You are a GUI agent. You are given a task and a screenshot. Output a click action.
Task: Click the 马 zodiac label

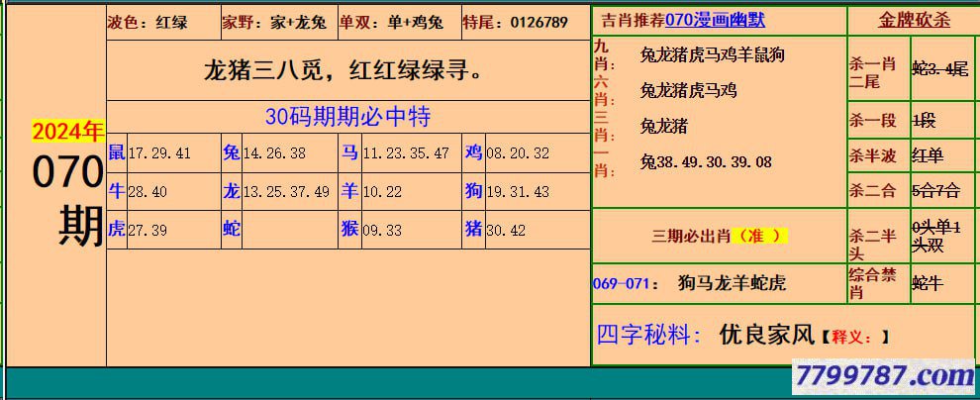pos(350,151)
